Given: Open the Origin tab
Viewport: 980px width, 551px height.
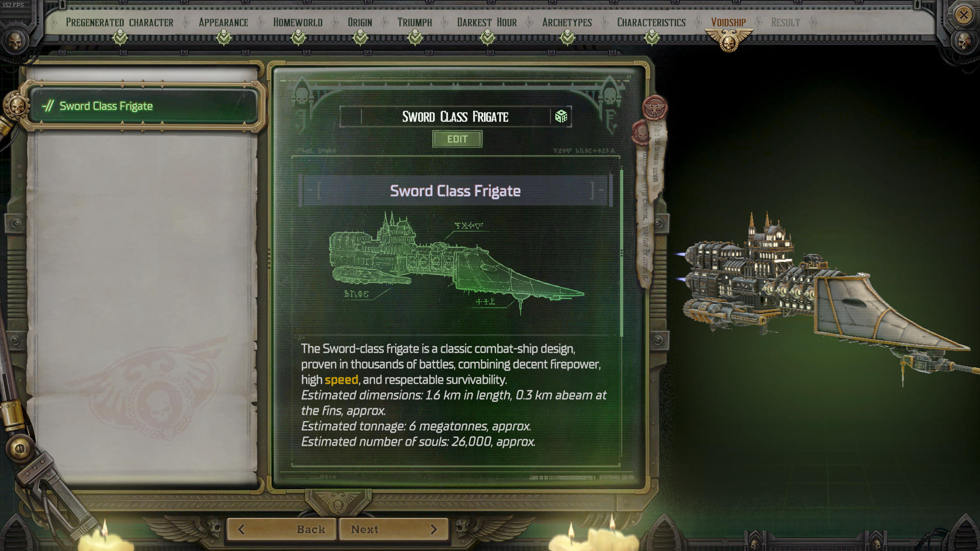Looking at the screenshot, I should [360, 22].
